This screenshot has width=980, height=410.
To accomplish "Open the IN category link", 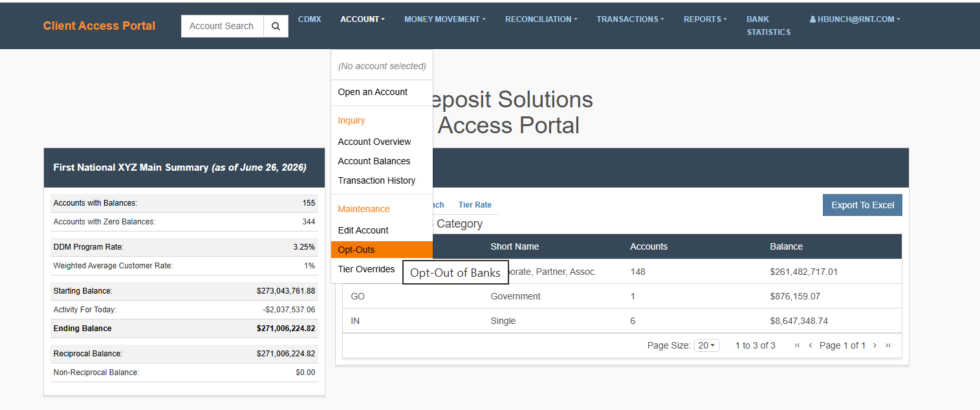I will click(x=355, y=321).
